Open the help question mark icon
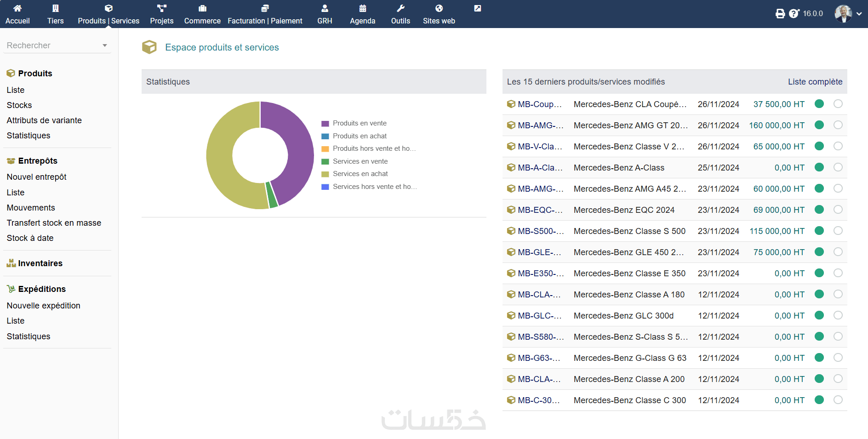The width and height of the screenshot is (868, 439). pyautogui.click(x=794, y=14)
